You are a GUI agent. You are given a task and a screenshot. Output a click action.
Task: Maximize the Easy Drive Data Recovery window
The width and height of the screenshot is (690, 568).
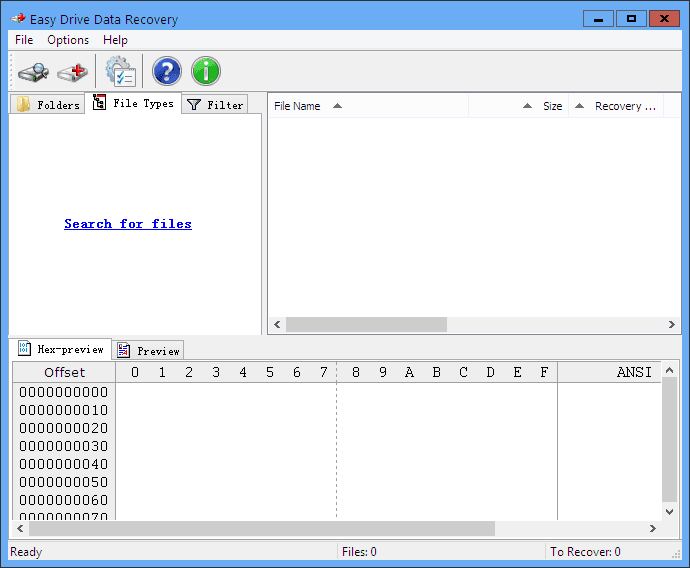[631, 19]
